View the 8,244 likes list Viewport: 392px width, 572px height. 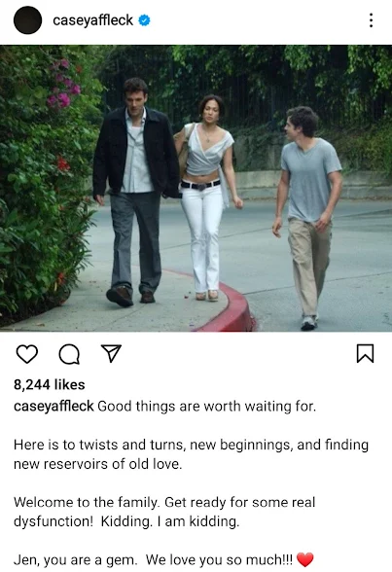(x=50, y=384)
